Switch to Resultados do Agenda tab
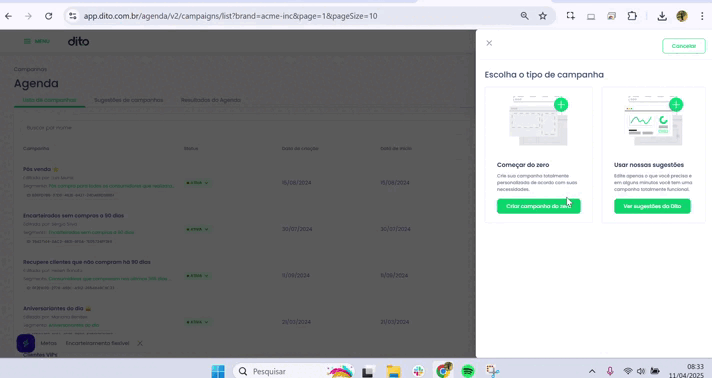The width and height of the screenshot is (712, 378). (211, 100)
